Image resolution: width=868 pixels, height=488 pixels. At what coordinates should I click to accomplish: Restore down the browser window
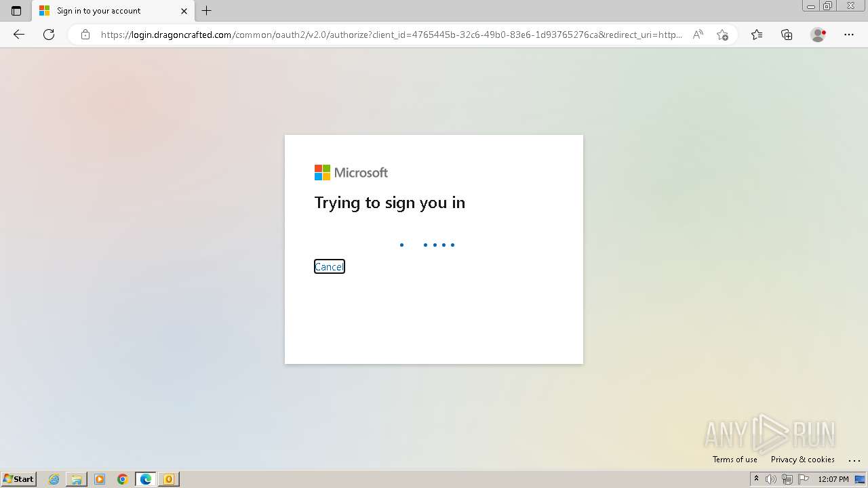[828, 6]
